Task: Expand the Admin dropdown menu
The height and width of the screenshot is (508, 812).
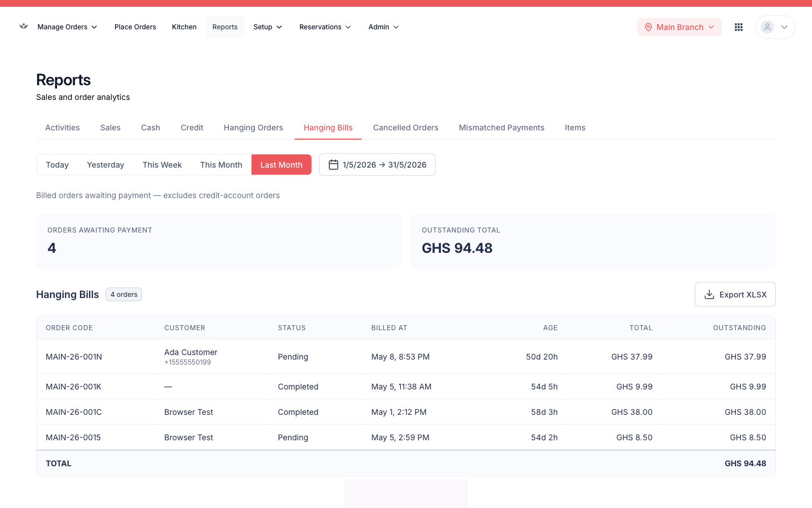Action: [x=383, y=27]
